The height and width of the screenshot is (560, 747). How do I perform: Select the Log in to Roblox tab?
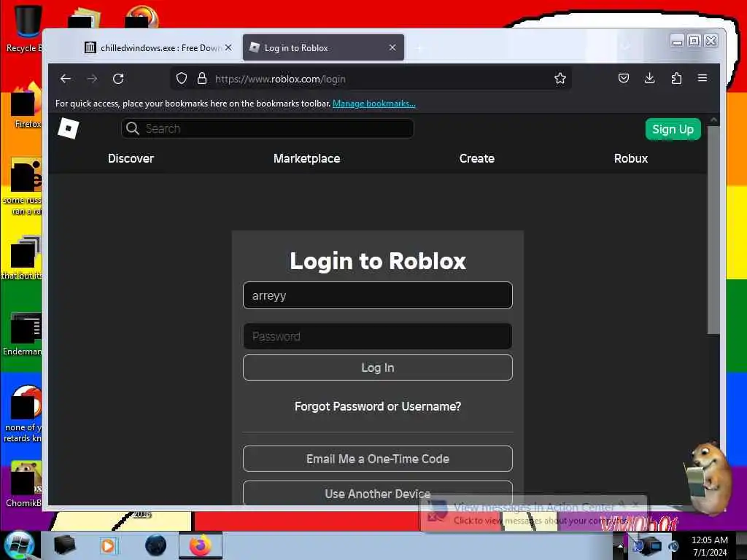tap(323, 47)
